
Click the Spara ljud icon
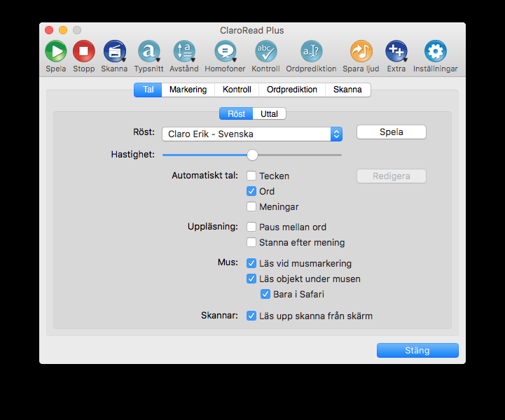361,51
